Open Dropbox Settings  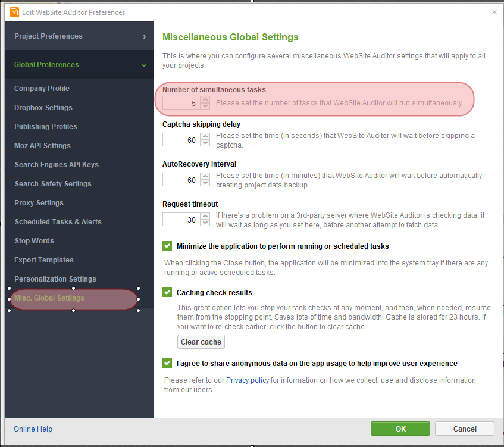[x=43, y=107]
